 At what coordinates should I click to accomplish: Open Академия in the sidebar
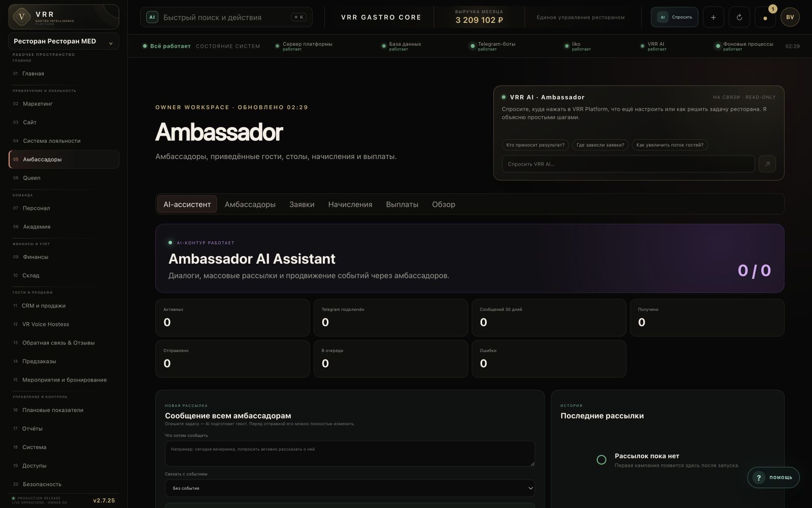(x=64, y=227)
